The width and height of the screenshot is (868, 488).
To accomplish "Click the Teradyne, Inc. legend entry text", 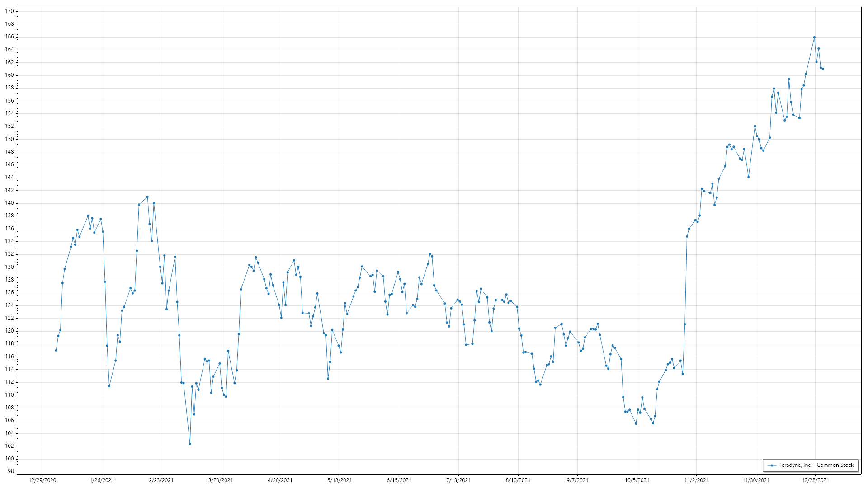I will tap(816, 465).
